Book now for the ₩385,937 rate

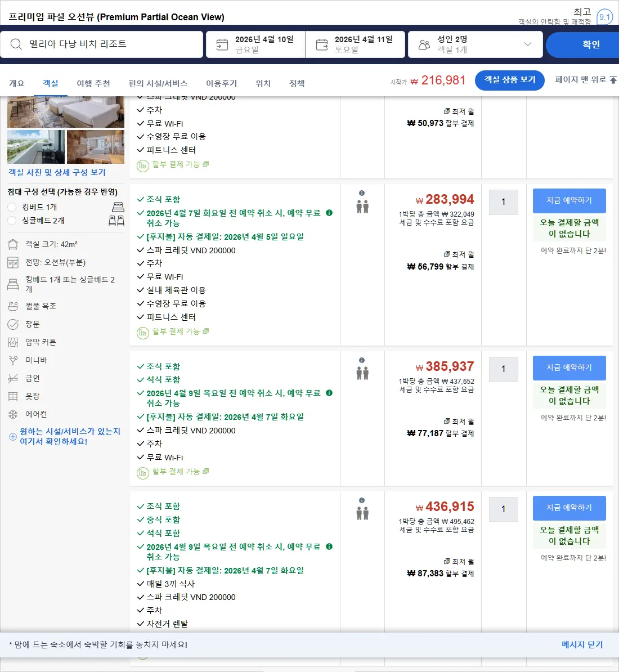pyautogui.click(x=569, y=368)
